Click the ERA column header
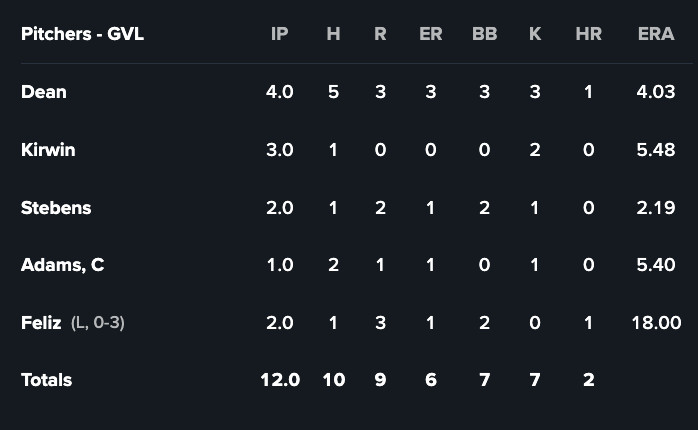This screenshot has width=698, height=430. click(x=656, y=34)
